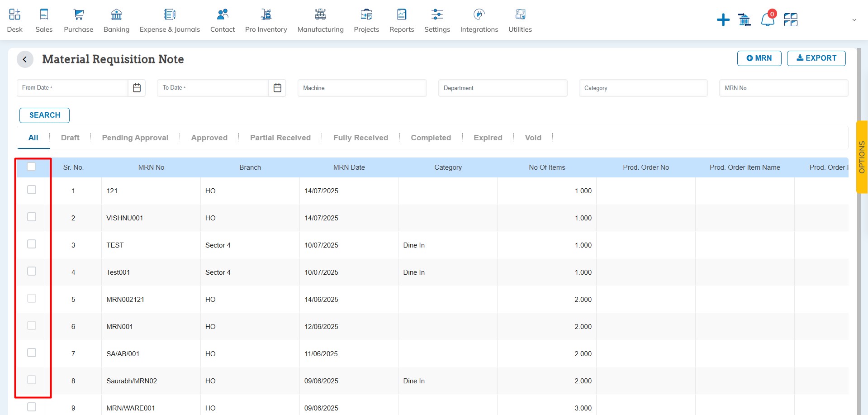Click the SEARCH button
The height and width of the screenshot is (415, 868).
[44, 115]
